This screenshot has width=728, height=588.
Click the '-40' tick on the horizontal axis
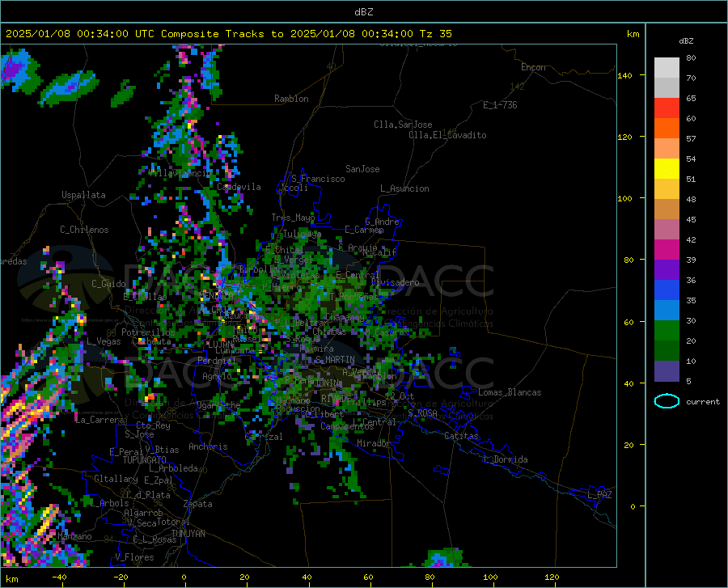click(x=58, y=577)
